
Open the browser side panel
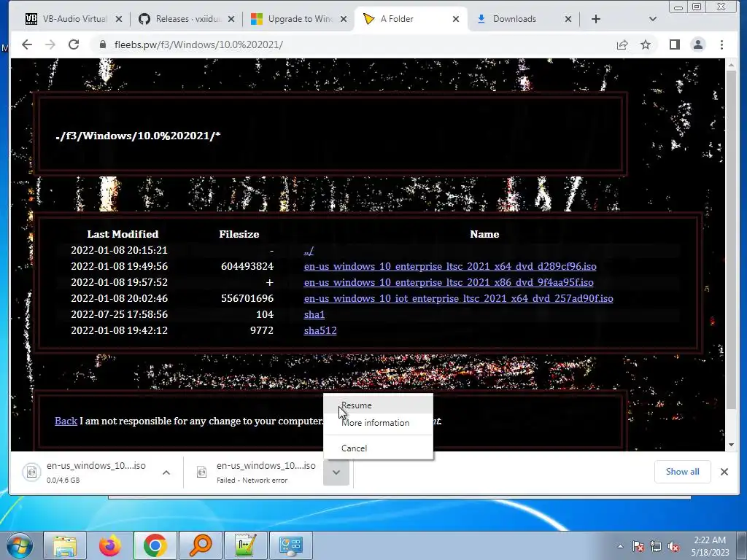click(675, 44)
